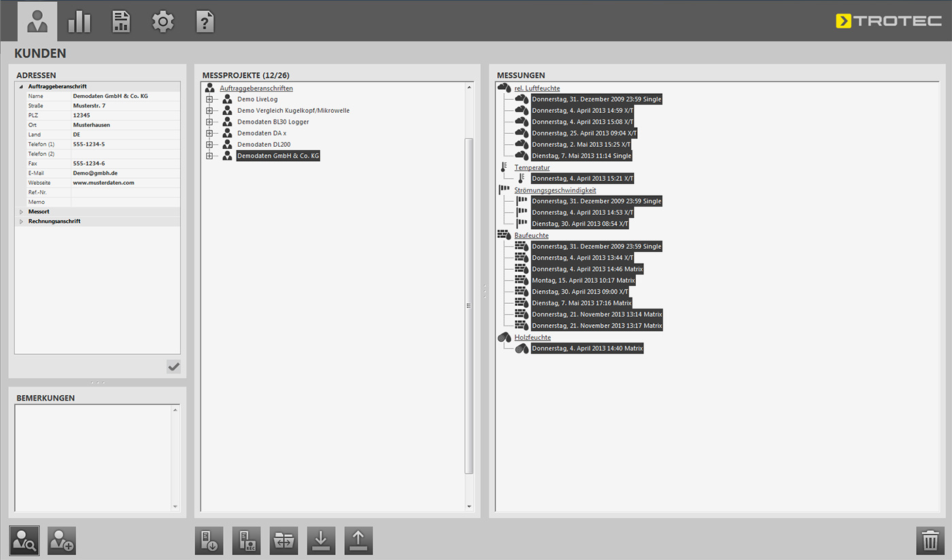Click the empty Telefon (2) field
Viewport: 952px width, 560px height.
[126, 154]
